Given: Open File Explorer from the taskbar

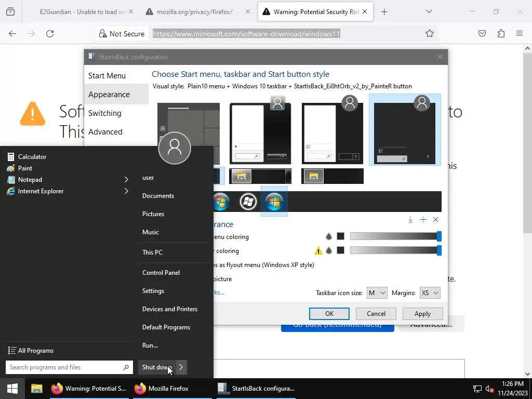Looking at the screenshot, I should tap(37, 389).
